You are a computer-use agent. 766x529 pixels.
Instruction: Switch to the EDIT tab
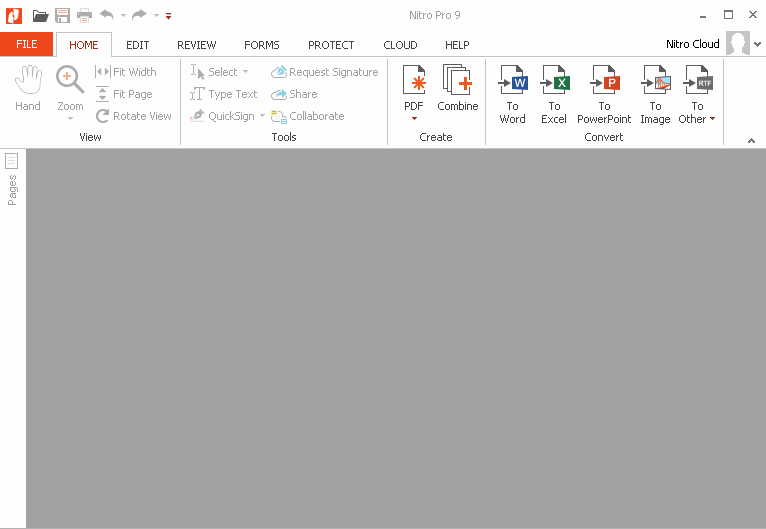[x=138, y=45]
